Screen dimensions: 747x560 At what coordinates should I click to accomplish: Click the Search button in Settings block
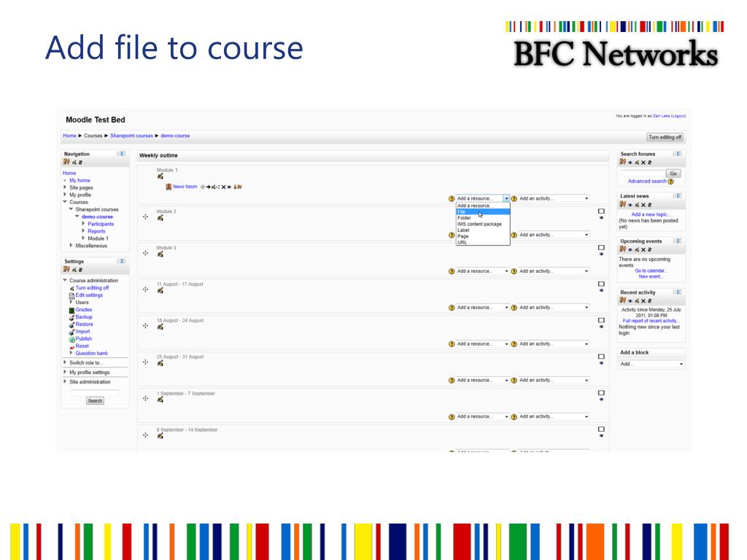(95, 401)
